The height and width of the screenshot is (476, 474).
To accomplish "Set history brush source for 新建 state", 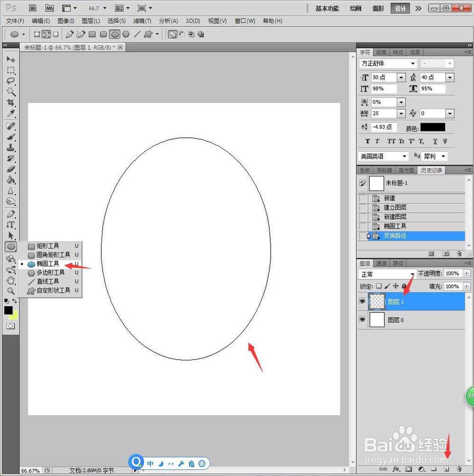I will pyautogui.click(x=363, y=198).
